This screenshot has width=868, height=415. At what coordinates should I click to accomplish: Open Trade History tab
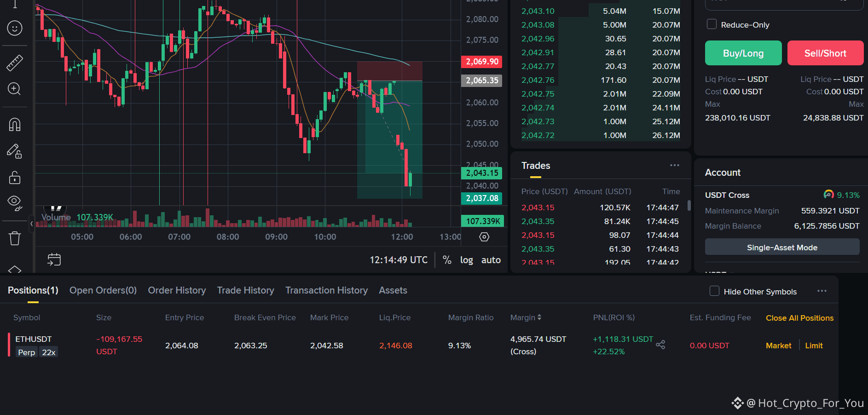click(245, 290)
